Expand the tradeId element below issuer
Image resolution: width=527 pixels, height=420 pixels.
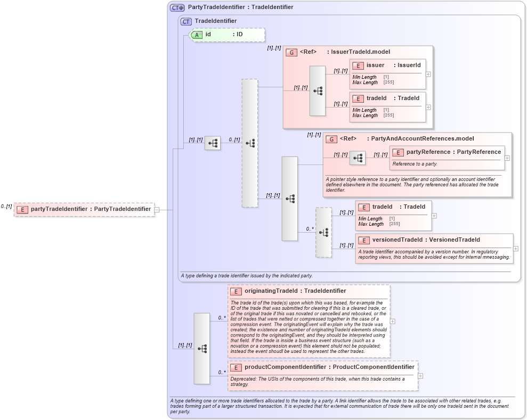pos(428,107)
